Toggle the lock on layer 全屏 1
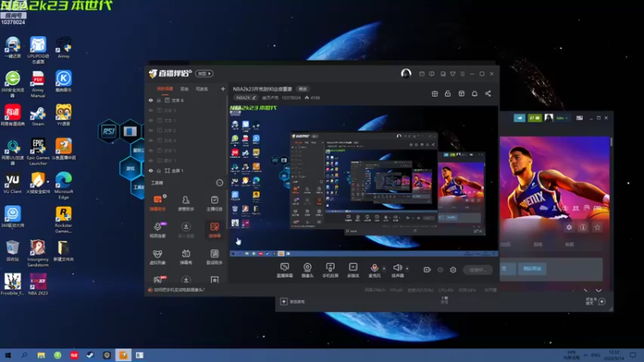Screen dimensions: 644x362 coord(159,171)
